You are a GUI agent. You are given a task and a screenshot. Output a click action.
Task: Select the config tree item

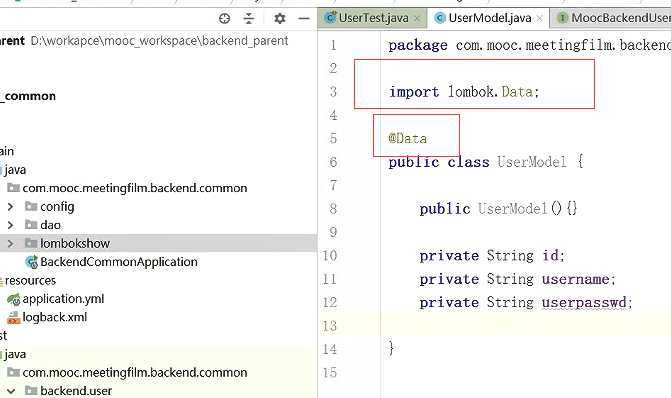coord(57,207)
